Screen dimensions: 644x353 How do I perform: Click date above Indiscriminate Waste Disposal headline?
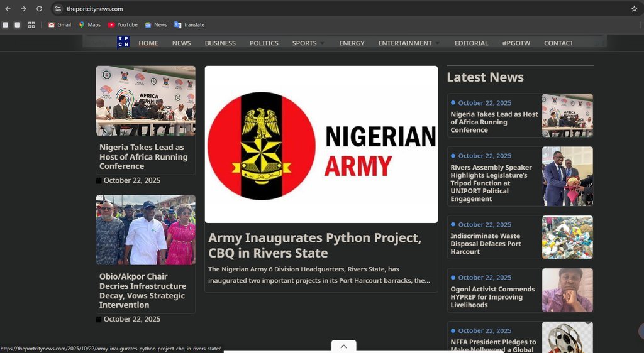(485, 225)
